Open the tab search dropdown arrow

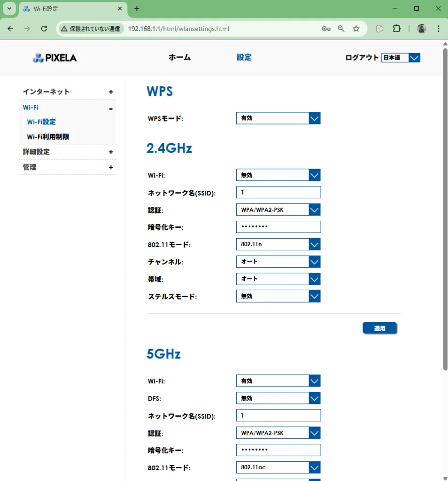point(9,8)
